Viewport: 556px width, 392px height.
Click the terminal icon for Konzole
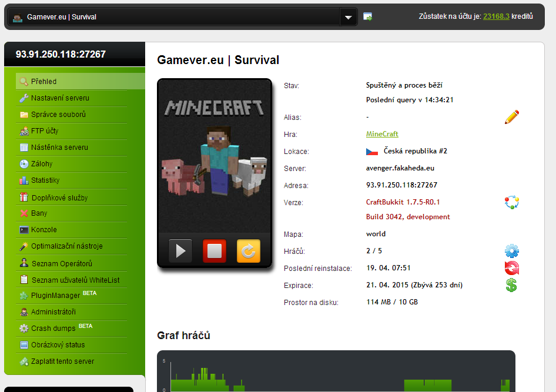pyautogui.click(x=24, y=230)
